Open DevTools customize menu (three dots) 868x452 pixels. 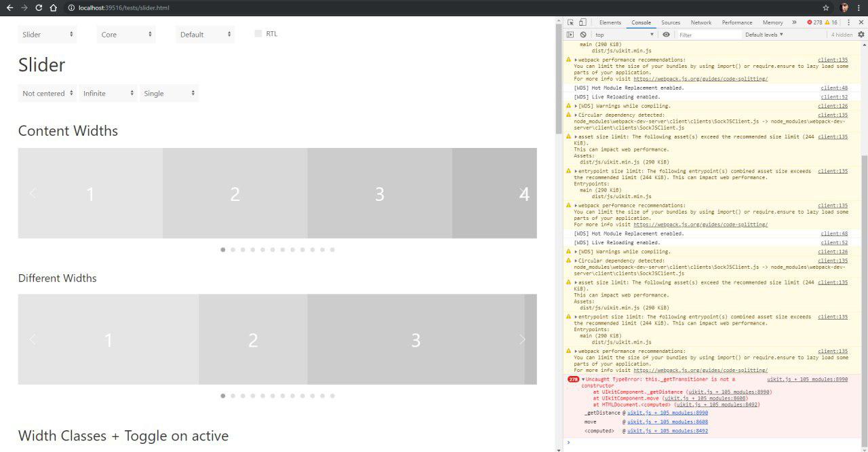(x=850, y=22)
